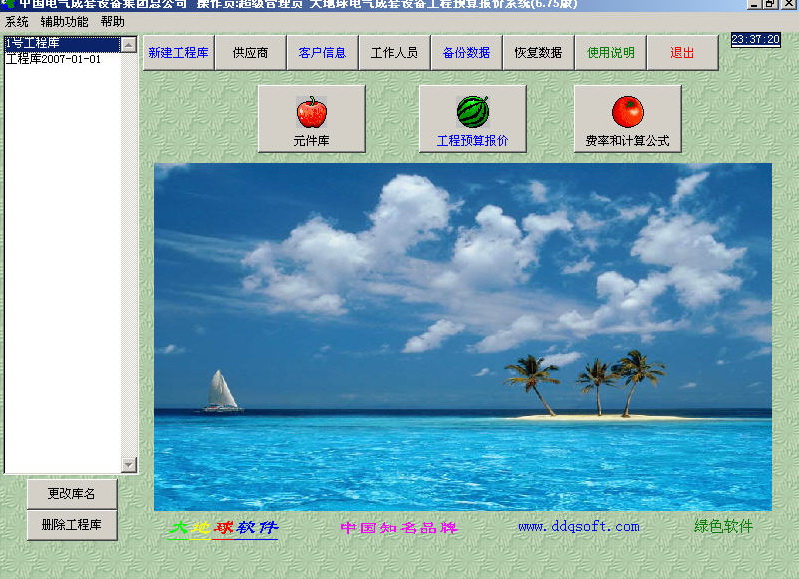This screenshot has width=799, height=579.
Task: Restore down the application window
Action: (x=770, y=4)
